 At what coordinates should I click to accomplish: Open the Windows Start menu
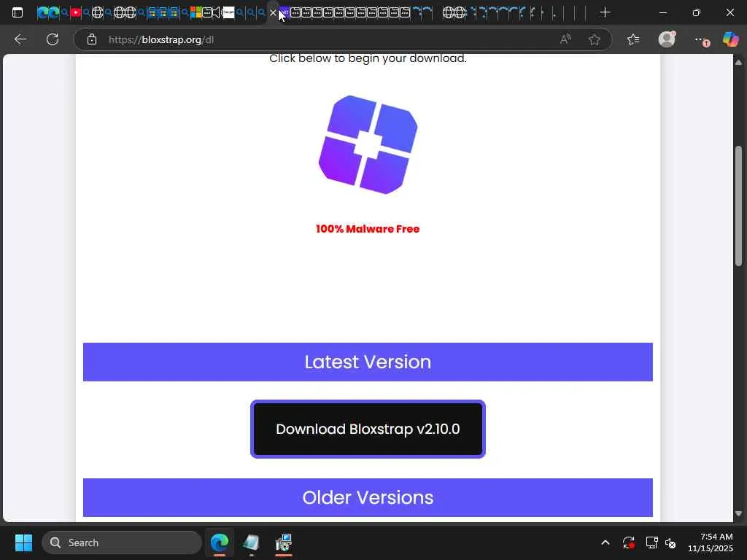[23, 542]
